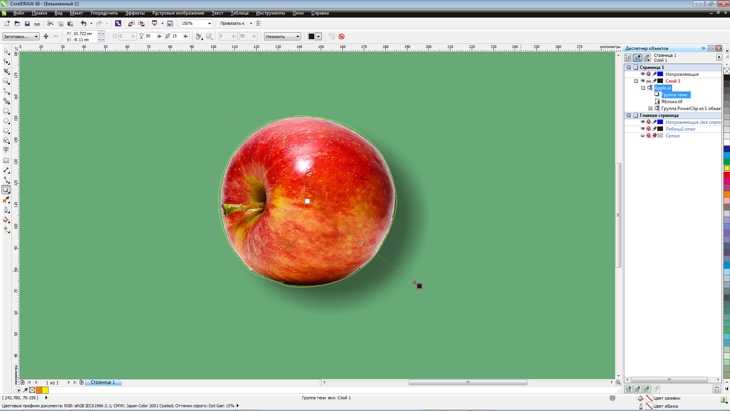Toggle visibility eye of Слой 1
Screen dimensions: 730x411
(643, 81)
